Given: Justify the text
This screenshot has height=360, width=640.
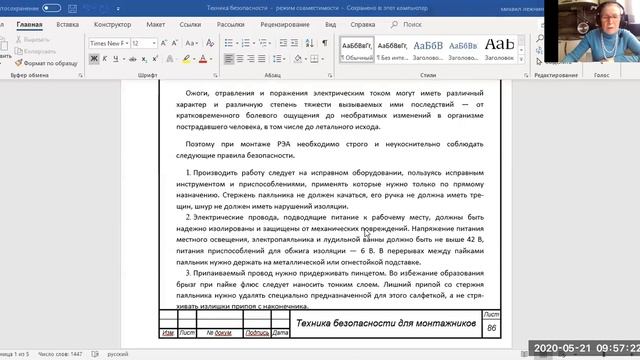Looking at the screenshot, I should [x=262, y=59].
